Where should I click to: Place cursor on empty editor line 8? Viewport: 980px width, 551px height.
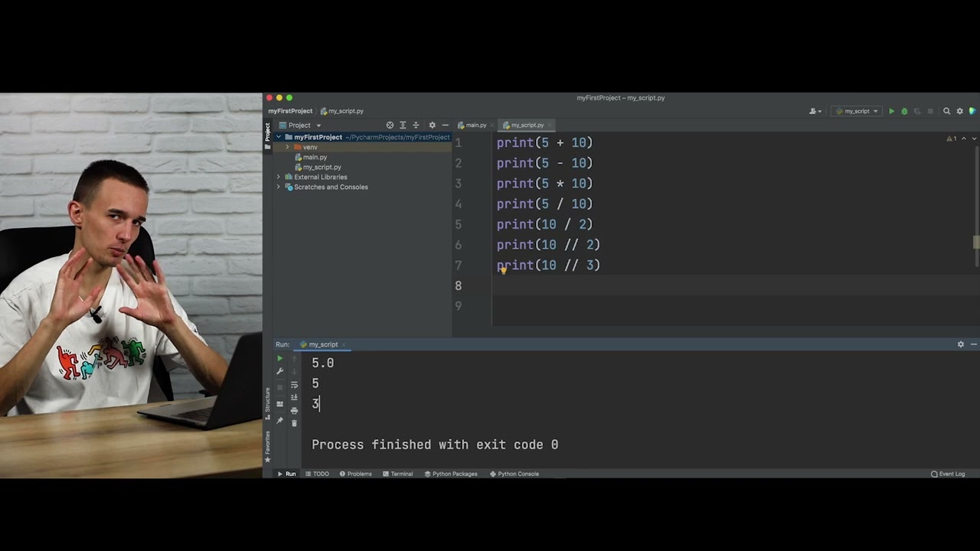(x=735, y=285)
